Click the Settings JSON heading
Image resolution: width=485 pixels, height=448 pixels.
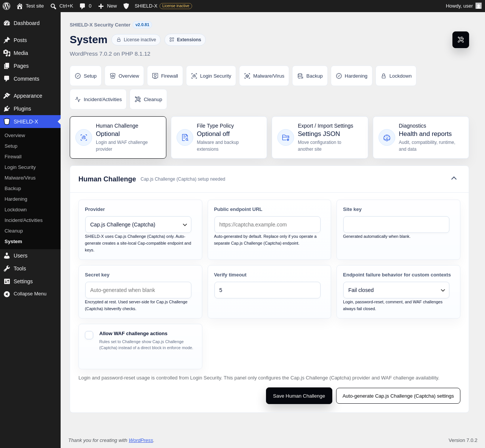[x=319, y=134]
